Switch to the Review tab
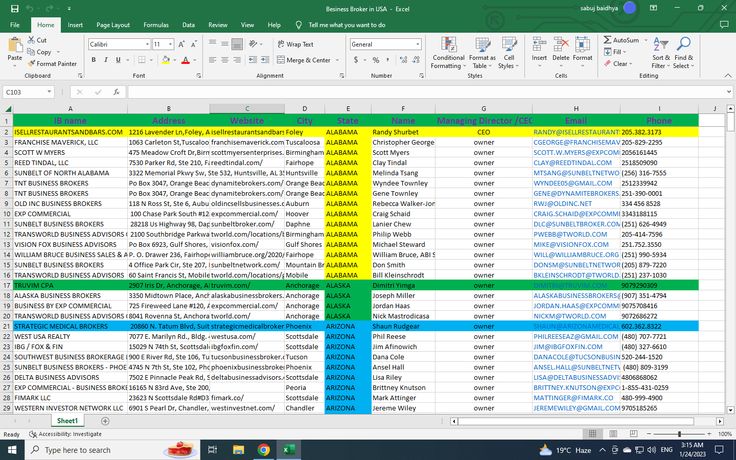Screen dimensions: 736x460 point(218,25)
